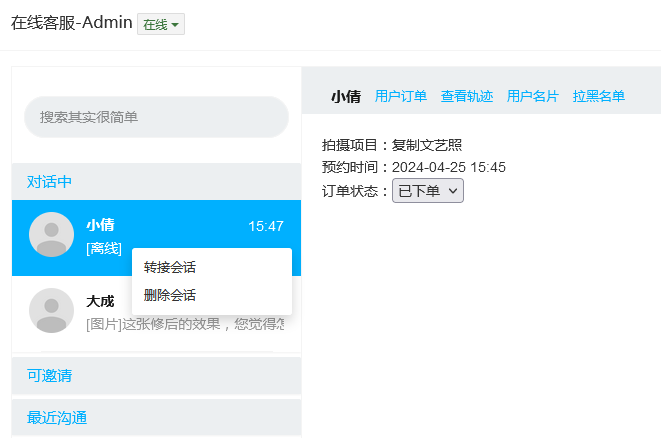Collapse the 对话中 section header
The width and height of the screenshot is (661, 438).
tap(50, 182)
